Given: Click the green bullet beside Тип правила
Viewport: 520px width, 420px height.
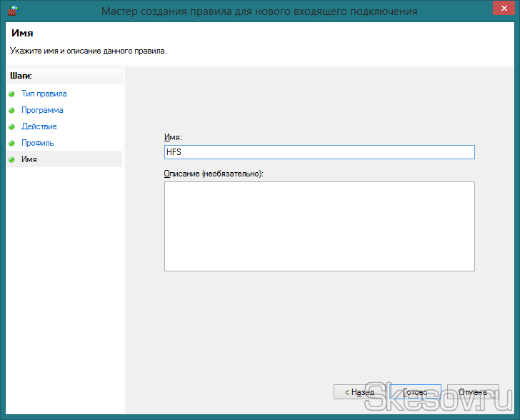Looking at the screenshot, I should point(11,94).
